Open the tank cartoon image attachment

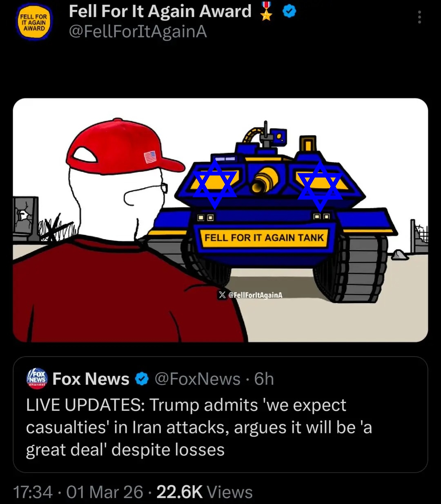tap(220, 220)
